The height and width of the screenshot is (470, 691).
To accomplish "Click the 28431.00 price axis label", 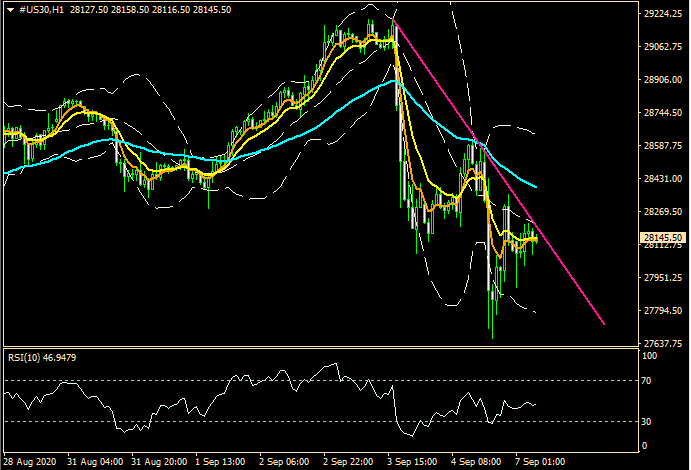I will tap(660, 180).
